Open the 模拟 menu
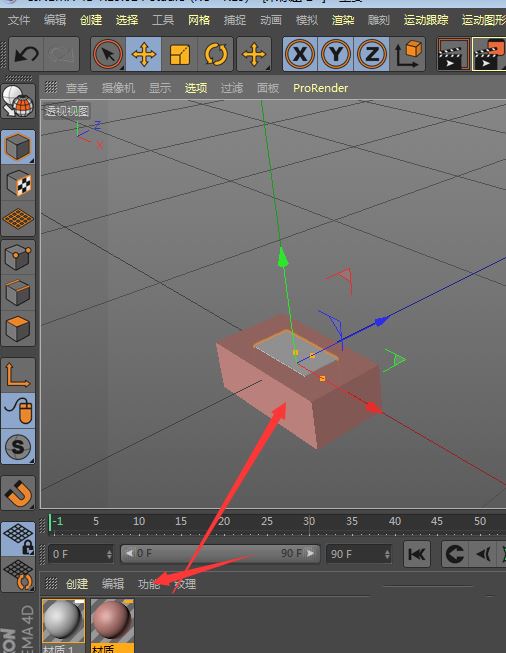Image resolution: width=506 pixels, height=653 pixels. click(x=307, y=20)
